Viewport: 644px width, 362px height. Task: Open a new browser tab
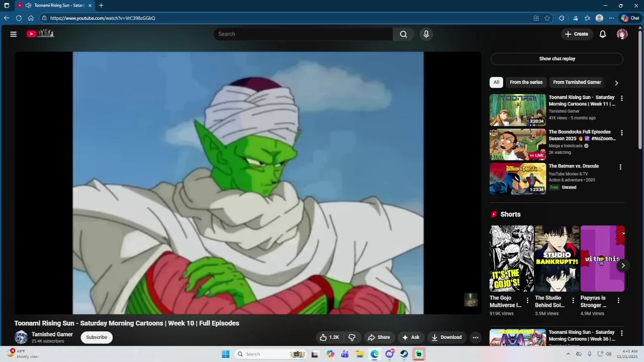[101, 6]
